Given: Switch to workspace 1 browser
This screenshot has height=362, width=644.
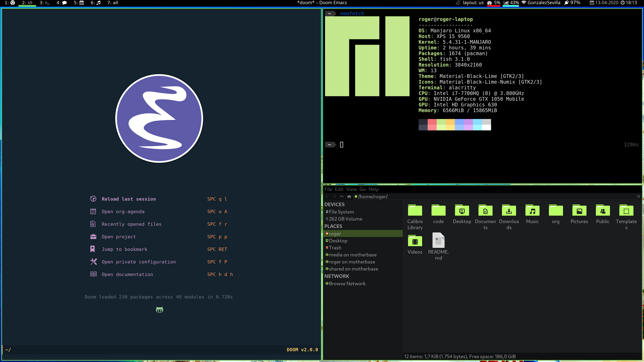Looking at the screenshot, I should 10,3.
